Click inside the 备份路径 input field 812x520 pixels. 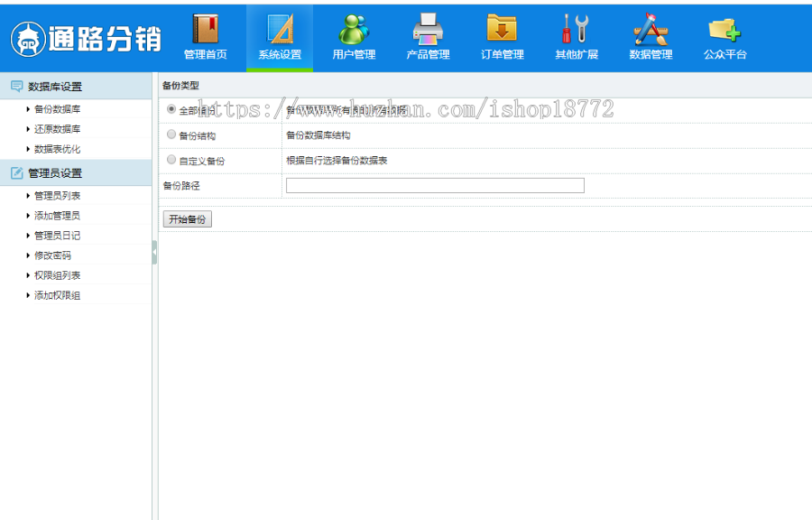point(434,185)
